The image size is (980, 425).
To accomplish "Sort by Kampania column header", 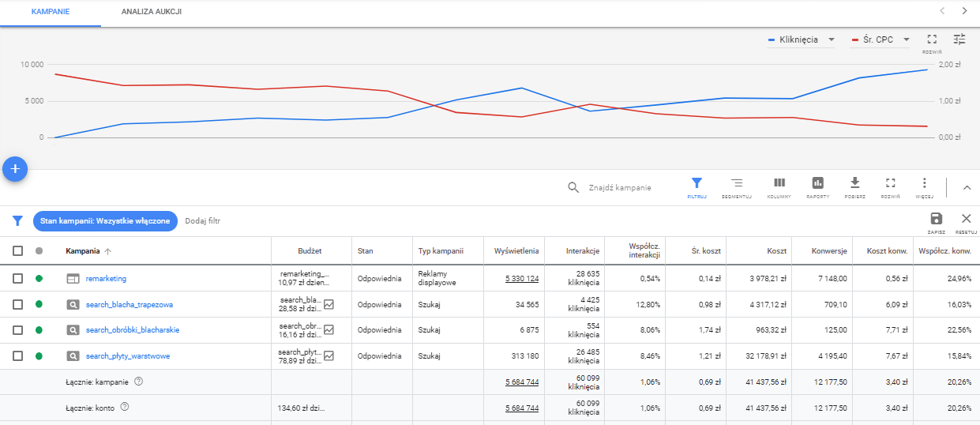I will click(x=82, y=251).
